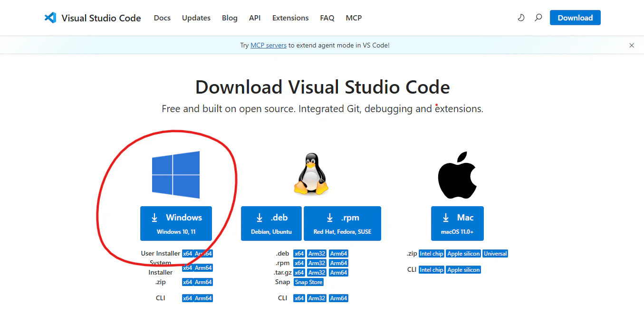Viewport: 644px width, 334px height.
Task: Open the Extensions menu item
Action: 290,18
